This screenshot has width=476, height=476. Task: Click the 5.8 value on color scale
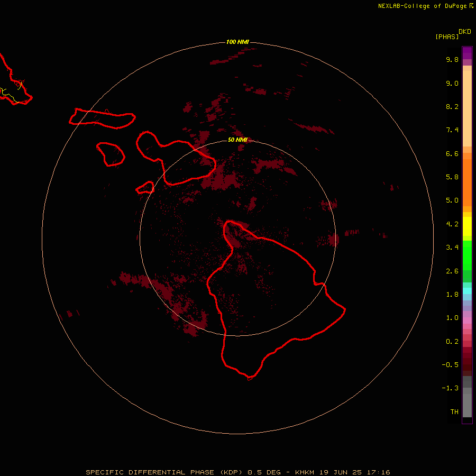tap(452, 177)
